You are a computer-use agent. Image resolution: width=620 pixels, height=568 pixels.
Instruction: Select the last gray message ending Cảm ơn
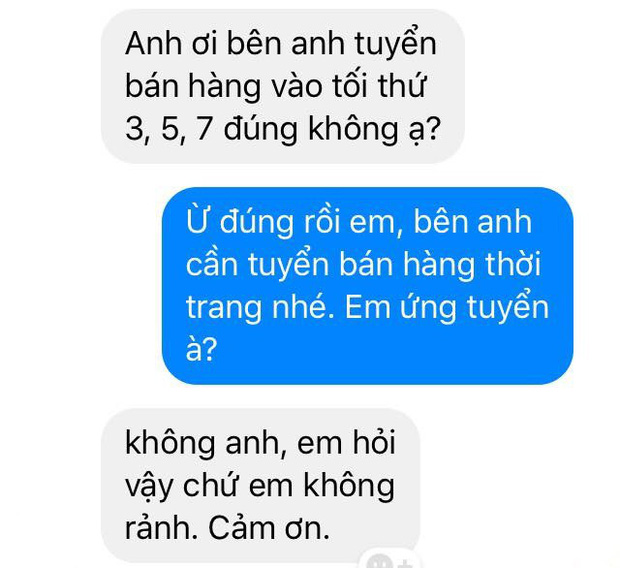point(260,486)
